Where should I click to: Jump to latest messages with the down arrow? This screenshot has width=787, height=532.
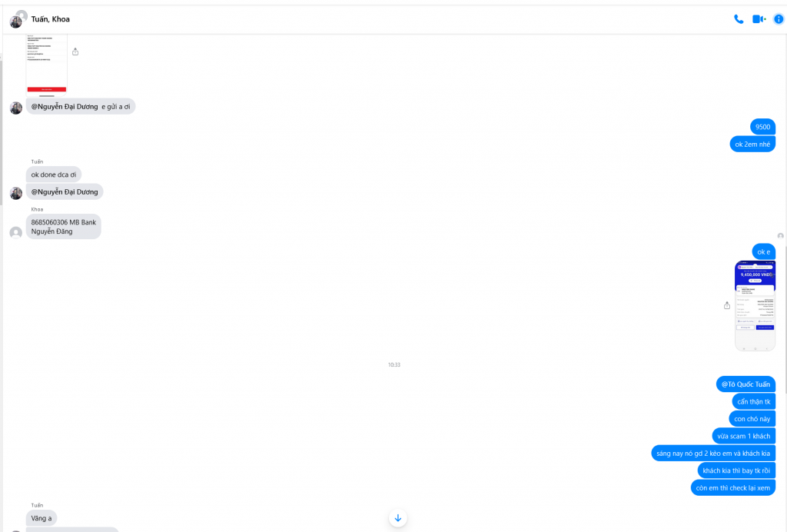pyautogui.click(x=398, y=518)
